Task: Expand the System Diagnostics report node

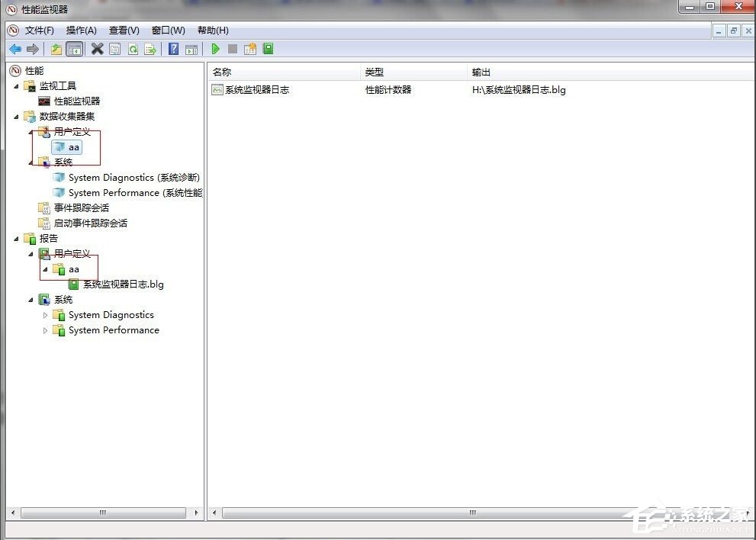Action: click(x=45, y=314)
